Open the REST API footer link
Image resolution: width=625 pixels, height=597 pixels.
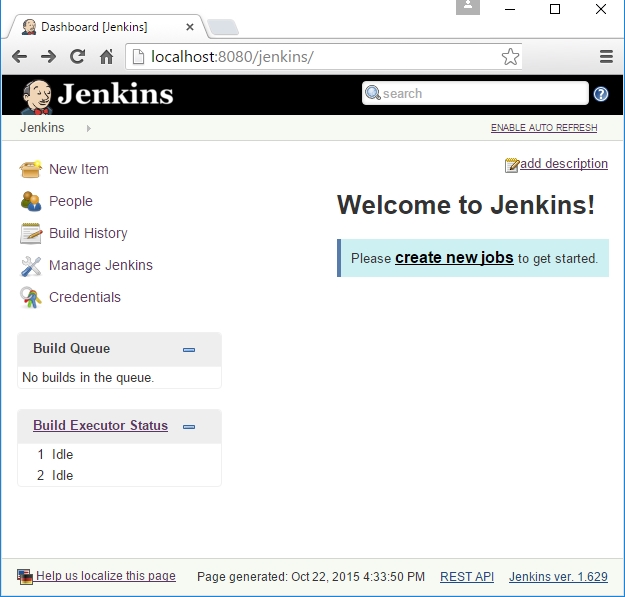pos(467,577)
